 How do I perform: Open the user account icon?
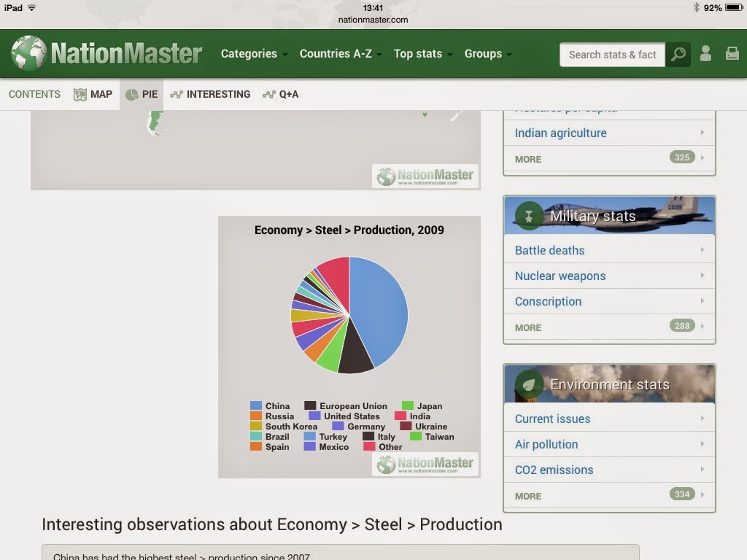pos(705,54)
